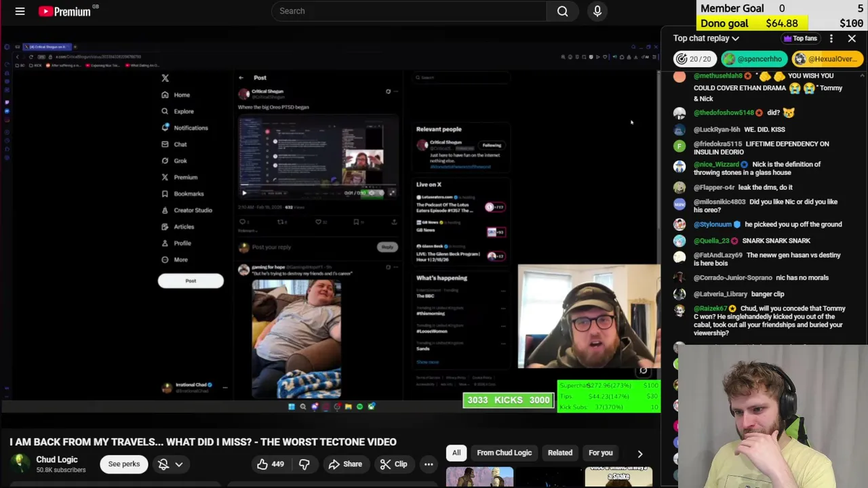The image size is (868, 488).
Task: Like the video with 449 likes
Action: [x=270, y=464]
